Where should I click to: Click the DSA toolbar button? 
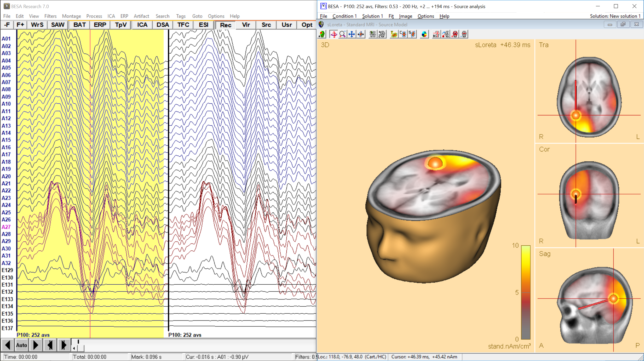point(163,25)
